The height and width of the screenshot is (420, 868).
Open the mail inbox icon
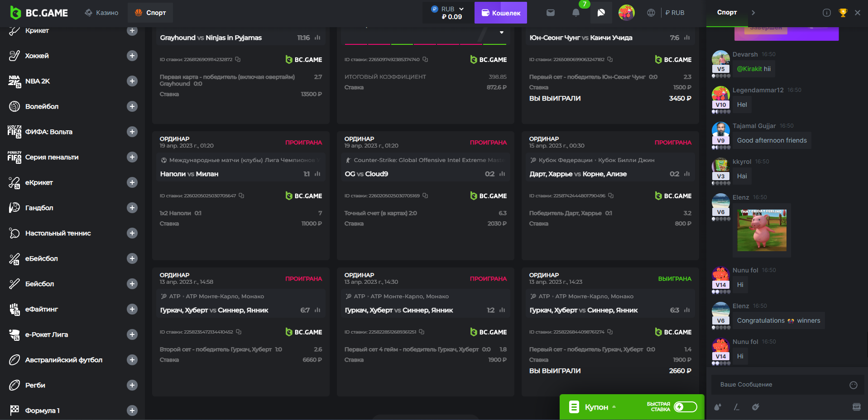(x=551, y=13)
